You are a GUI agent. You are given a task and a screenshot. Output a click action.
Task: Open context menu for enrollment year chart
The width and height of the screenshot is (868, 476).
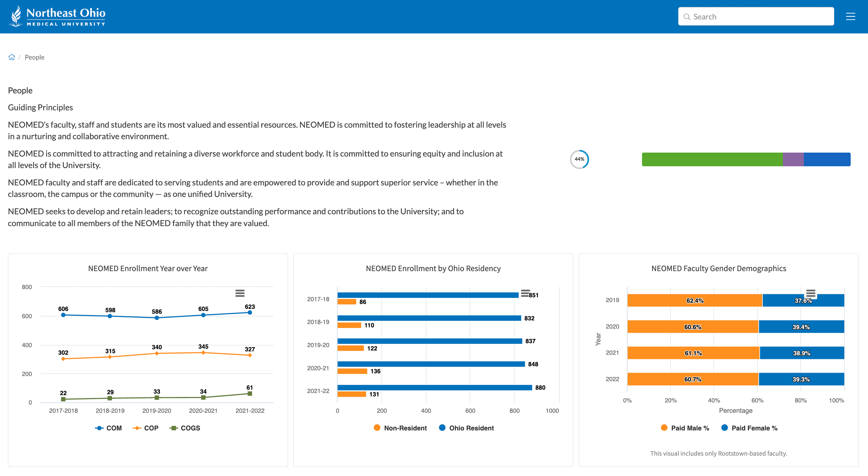point(240,291)
